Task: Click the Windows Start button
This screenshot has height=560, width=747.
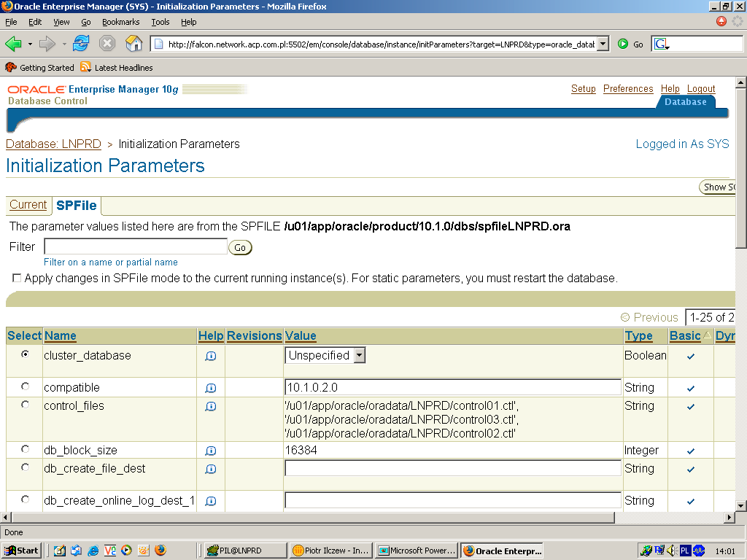Action: coord(22,551)
